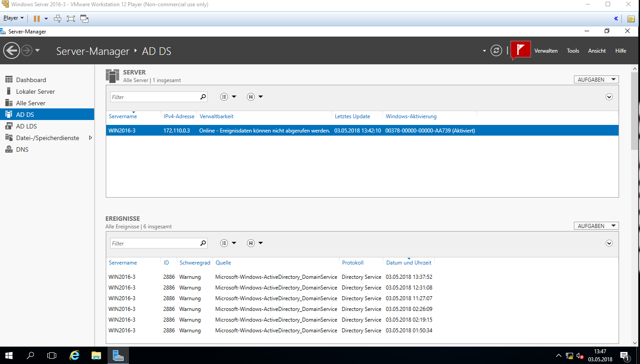Sort events by Quelle column
Image resolution: width=640 pixels, height=364 pixels.
[223, 263]
